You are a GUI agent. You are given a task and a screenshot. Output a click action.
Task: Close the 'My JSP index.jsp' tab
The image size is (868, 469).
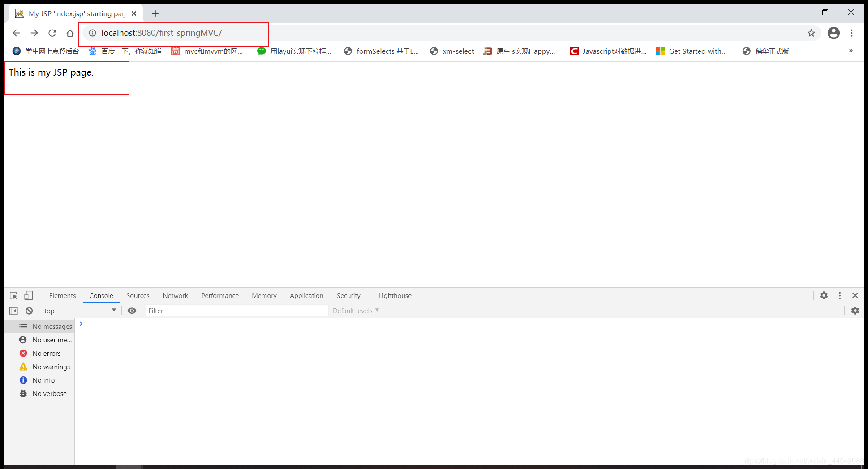point(134,13)
